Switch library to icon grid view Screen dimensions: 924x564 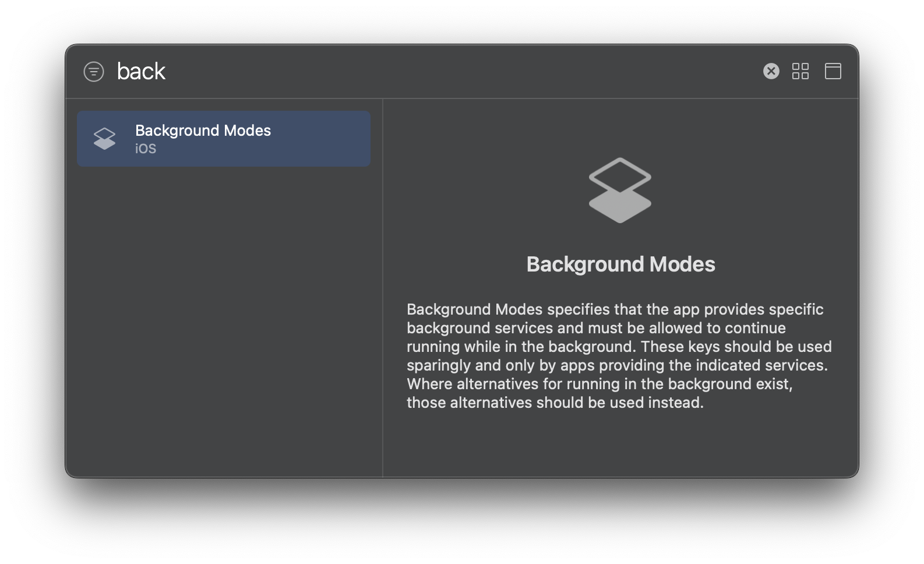click(x=800, y=71)
